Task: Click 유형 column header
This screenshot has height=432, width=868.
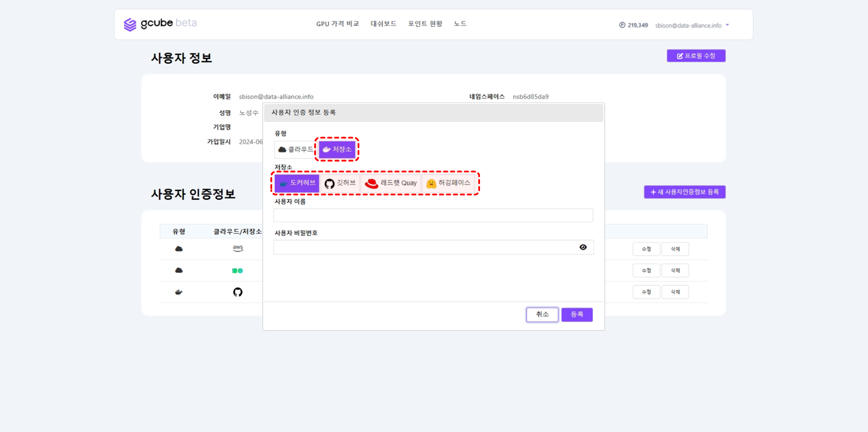Action: 179,231
